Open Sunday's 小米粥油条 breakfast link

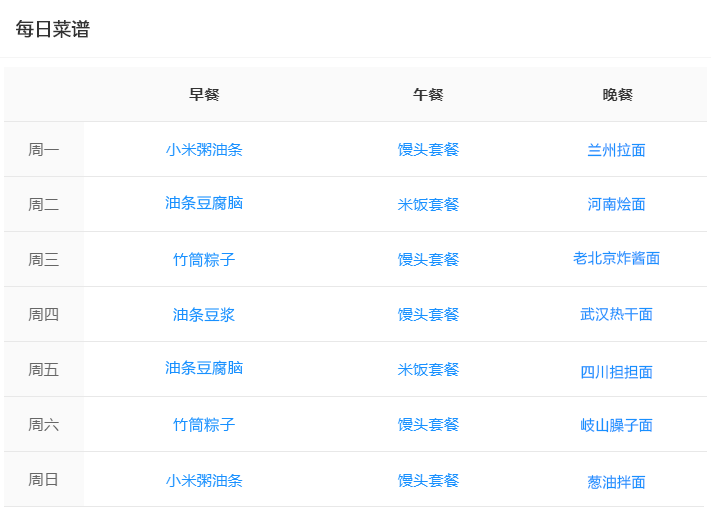click(x=204, y=480)
